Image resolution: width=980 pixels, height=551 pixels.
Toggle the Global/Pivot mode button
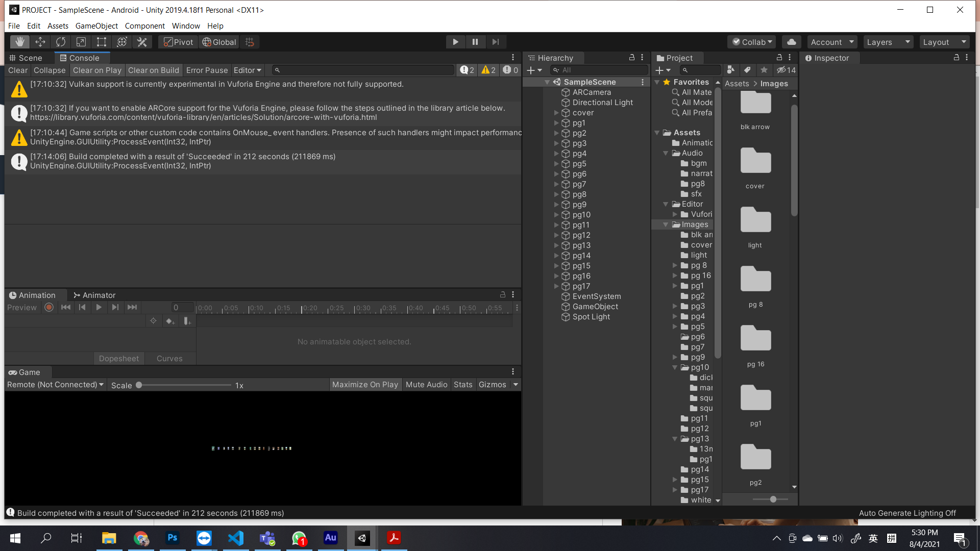(x=219, y=42)
